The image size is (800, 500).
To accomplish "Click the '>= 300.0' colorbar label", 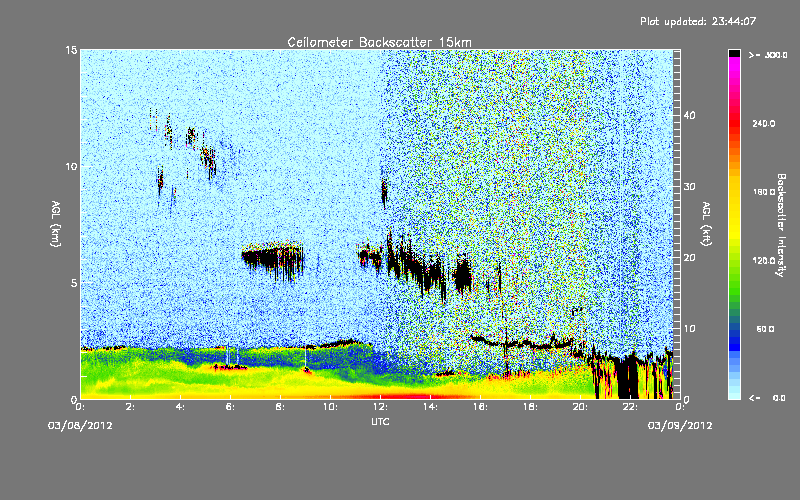I will coord(768,55).
